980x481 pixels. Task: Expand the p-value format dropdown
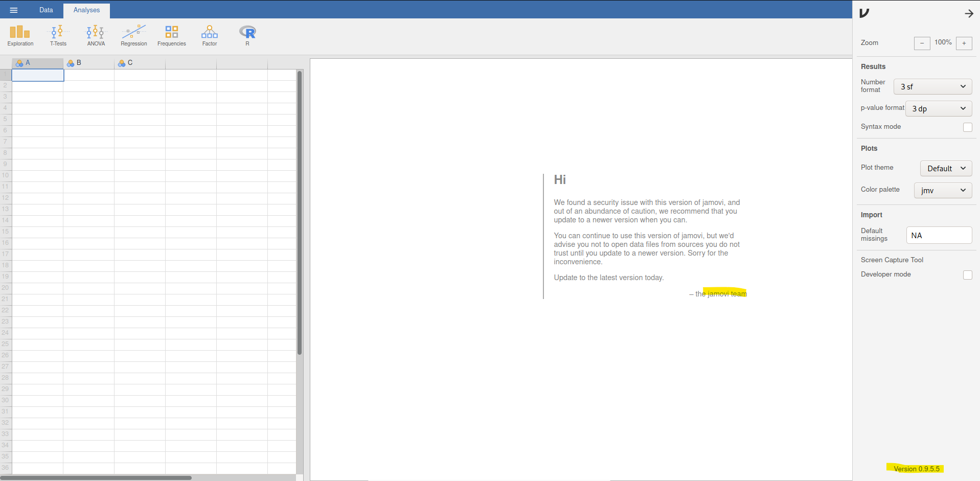pyautogui.click(x=938, y=109)
